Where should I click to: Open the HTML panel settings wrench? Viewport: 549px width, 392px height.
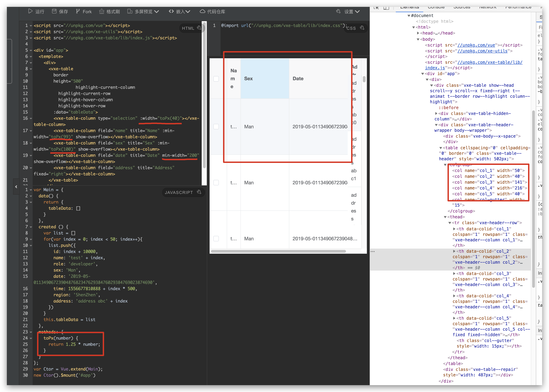point(199,28)
